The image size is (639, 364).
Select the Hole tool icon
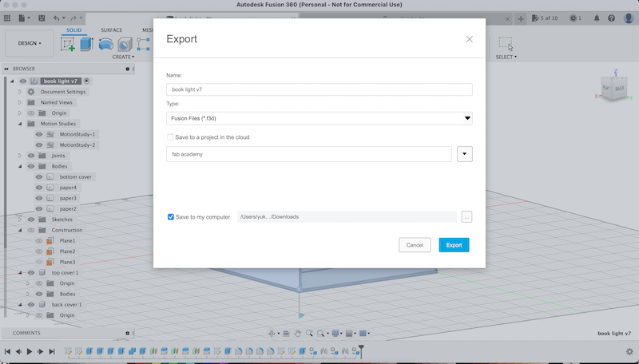coord(125,44)
